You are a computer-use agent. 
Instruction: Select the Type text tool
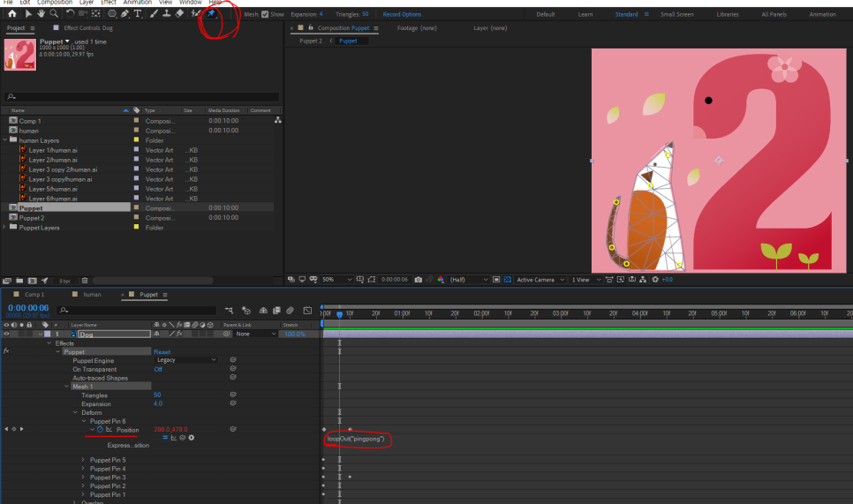pos(138,13)
